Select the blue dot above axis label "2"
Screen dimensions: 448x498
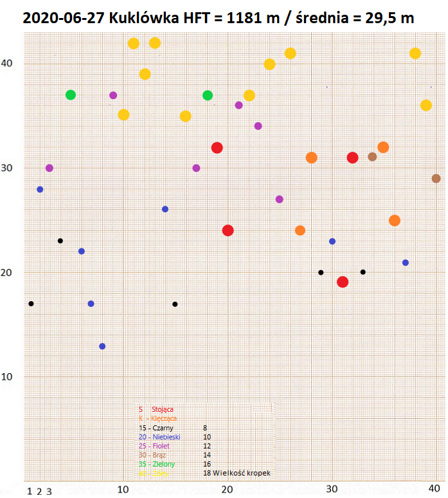[x=40, y=189]
